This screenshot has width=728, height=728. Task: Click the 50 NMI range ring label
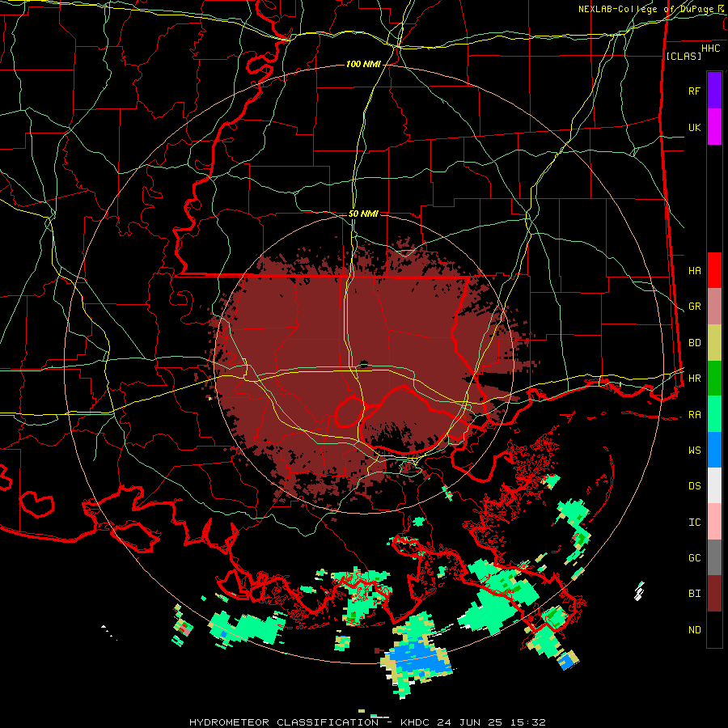click(x=363, y=214)
